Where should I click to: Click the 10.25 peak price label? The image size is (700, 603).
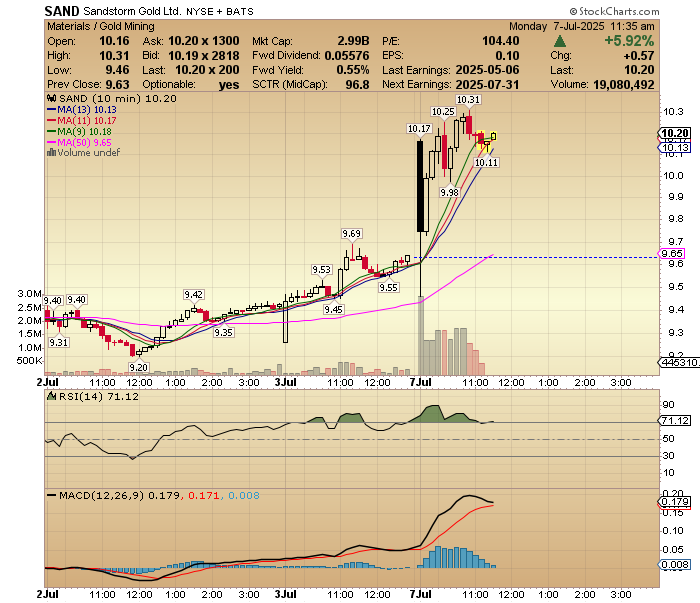point(443,112)
